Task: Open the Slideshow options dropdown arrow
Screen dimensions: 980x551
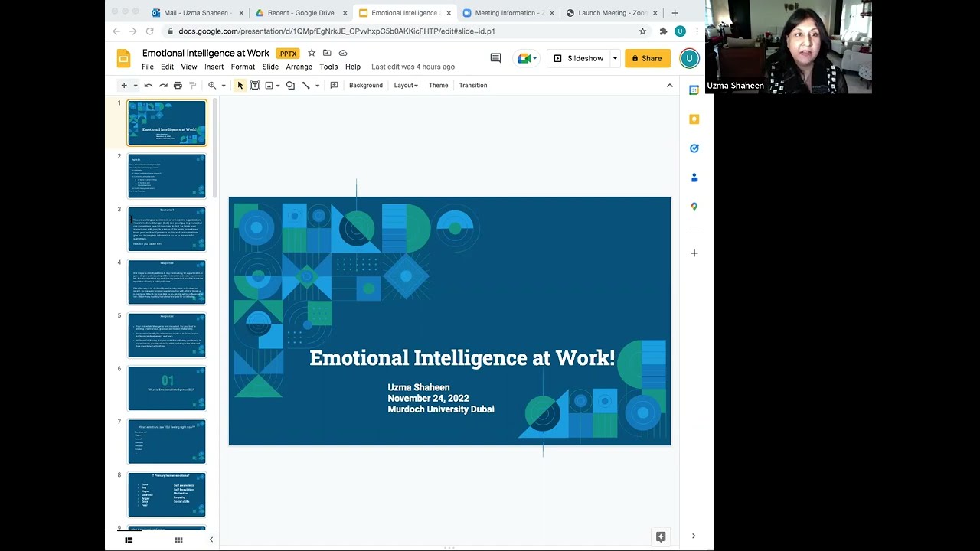Action: 615,58
